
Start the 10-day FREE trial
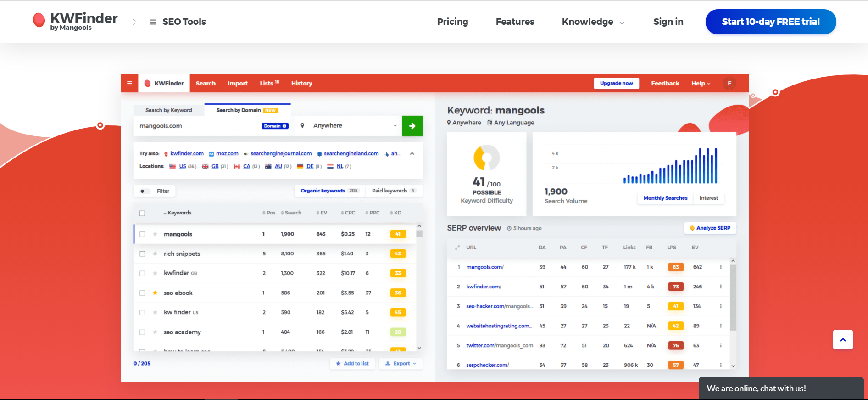(771, 22)
